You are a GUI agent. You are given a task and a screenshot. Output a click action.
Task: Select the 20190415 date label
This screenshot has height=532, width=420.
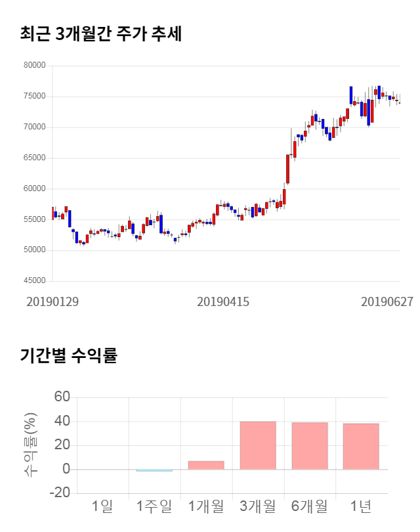[x=223, y=301]
